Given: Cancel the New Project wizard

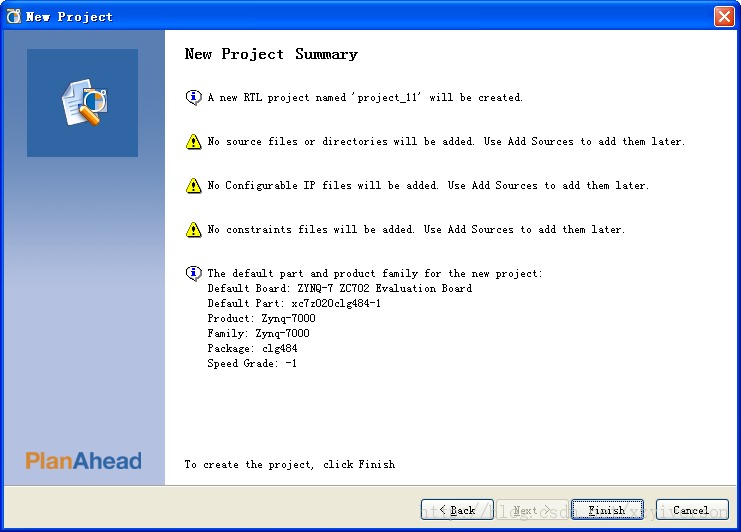Looking at the screenshot, I should pyautogui.click(x=692, y=509).
